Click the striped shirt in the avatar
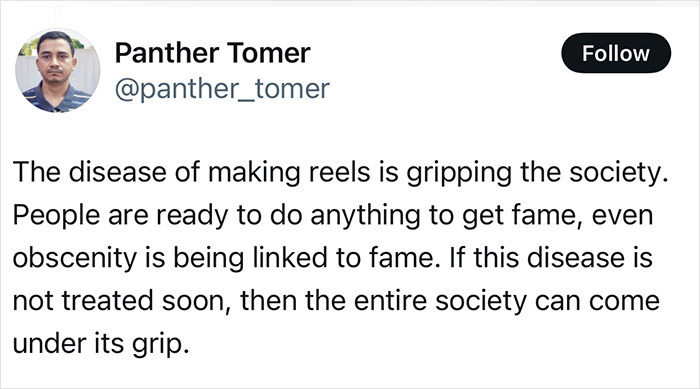Screen dimensions: 700x389 (54, 98)
